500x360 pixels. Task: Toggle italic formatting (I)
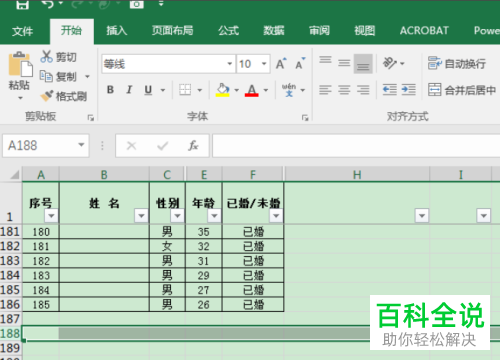click(x=129, y=90)
